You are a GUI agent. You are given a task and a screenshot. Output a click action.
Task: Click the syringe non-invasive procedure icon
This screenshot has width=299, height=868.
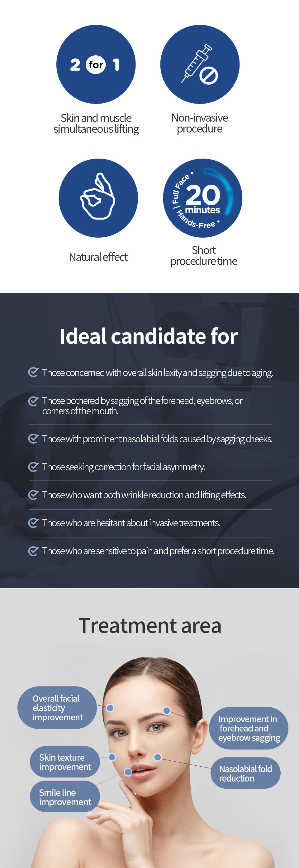click(200, 64)
